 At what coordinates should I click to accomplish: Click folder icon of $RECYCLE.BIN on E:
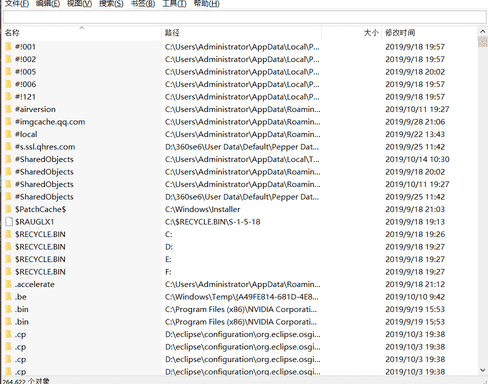[9, 259]
